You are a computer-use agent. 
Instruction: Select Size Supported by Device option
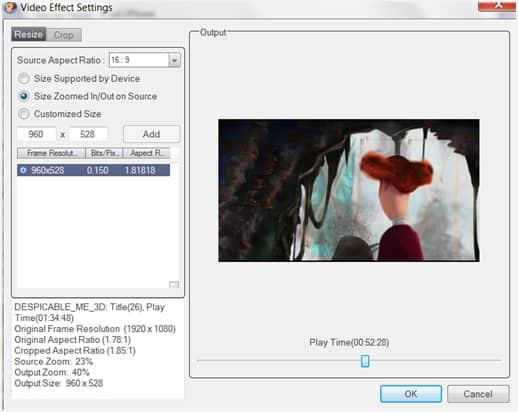pyautogui.click(x=79, y=79)
